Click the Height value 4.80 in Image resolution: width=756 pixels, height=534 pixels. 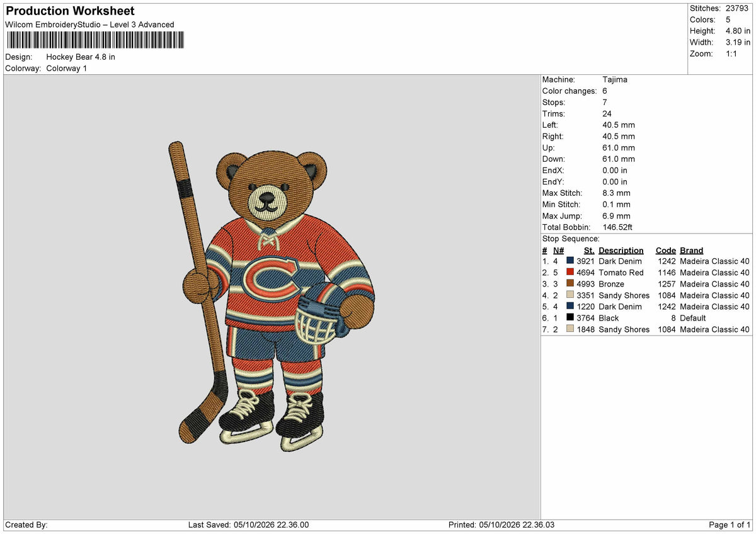click(x=738, y=31)
